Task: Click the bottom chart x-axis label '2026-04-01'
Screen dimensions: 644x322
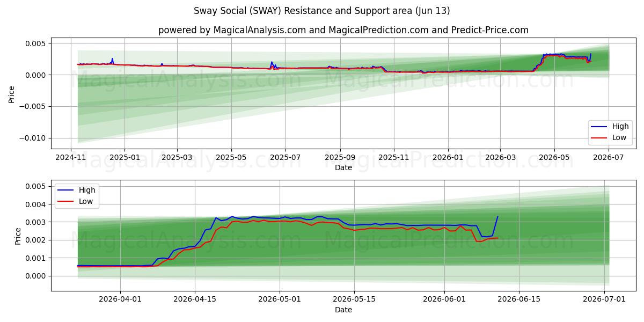Action: tap(120, 299)
